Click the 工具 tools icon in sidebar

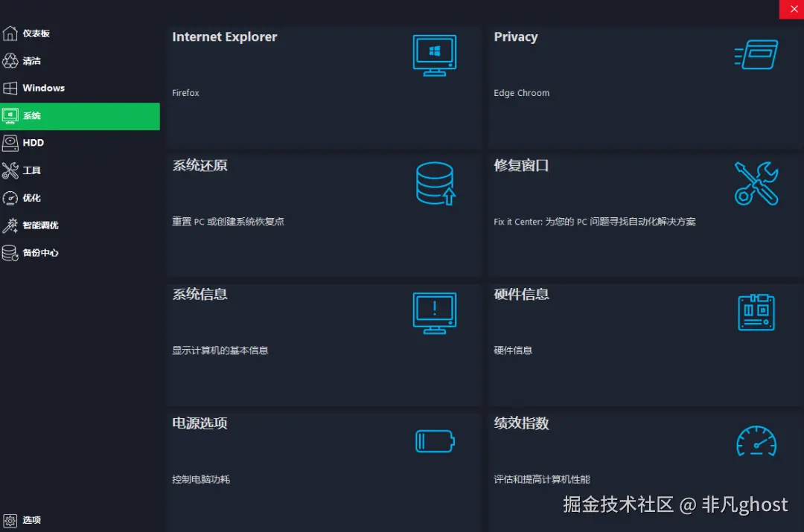(10, 170)
